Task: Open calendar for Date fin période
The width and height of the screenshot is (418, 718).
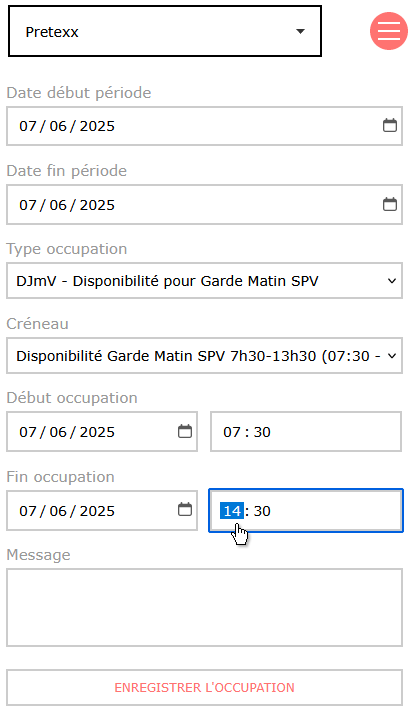Action: (x=390, y=204)
